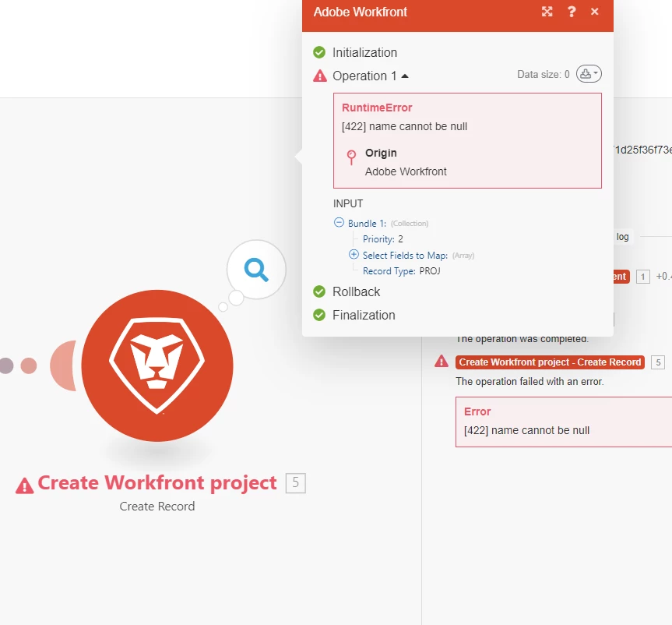Click the module number 5 badge
The width and height of the screenshot is (672, 625).
coord(296,483)
